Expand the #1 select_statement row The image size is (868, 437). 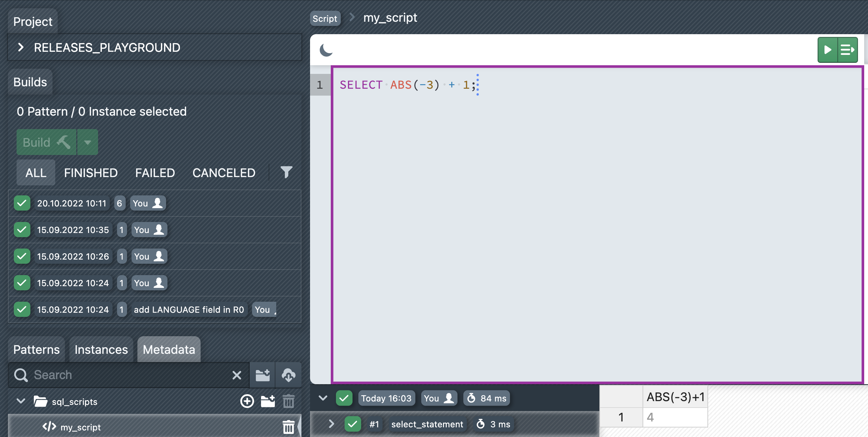click(331, 424)
